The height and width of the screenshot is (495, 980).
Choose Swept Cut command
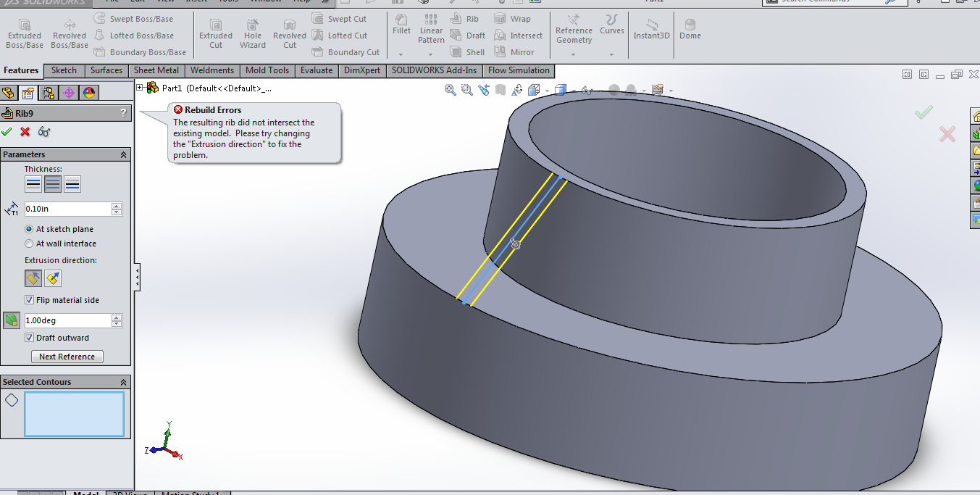[x=339, y=19]
